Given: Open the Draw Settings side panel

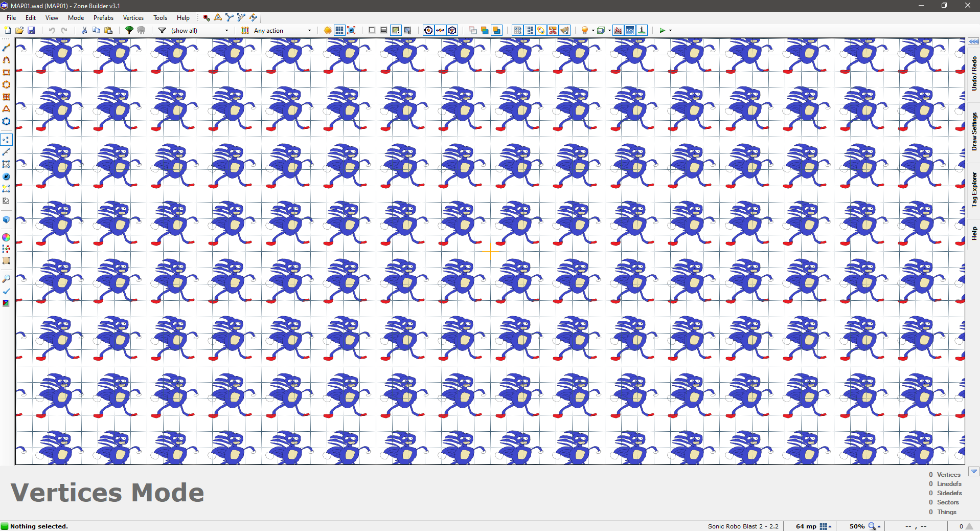Looking at the screenshot, I should (974, 131).
